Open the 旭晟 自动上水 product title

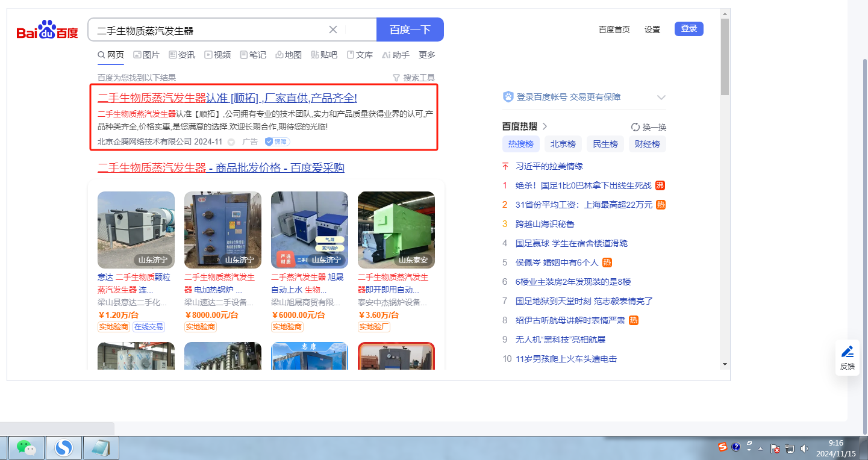click(307, 284)
